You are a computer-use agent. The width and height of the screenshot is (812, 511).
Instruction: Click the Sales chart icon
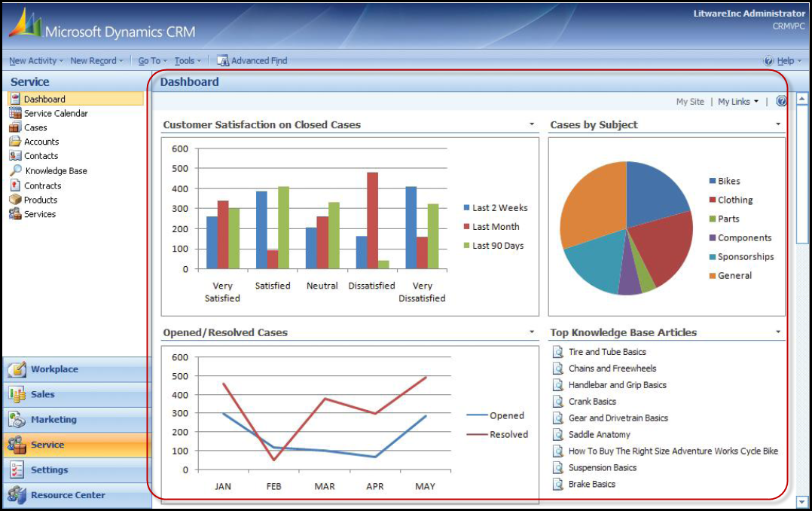[17, 394]
